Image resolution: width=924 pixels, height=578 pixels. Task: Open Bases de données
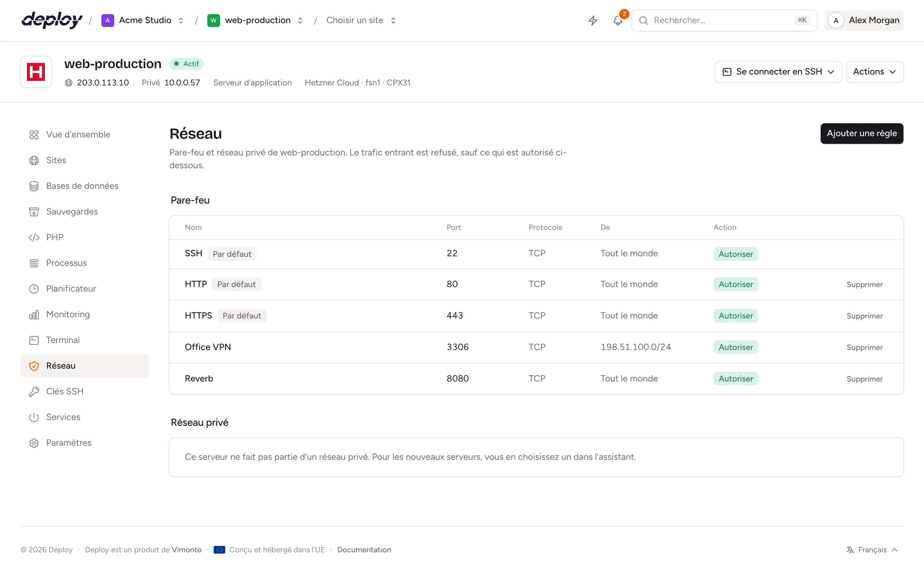[84, 186]
